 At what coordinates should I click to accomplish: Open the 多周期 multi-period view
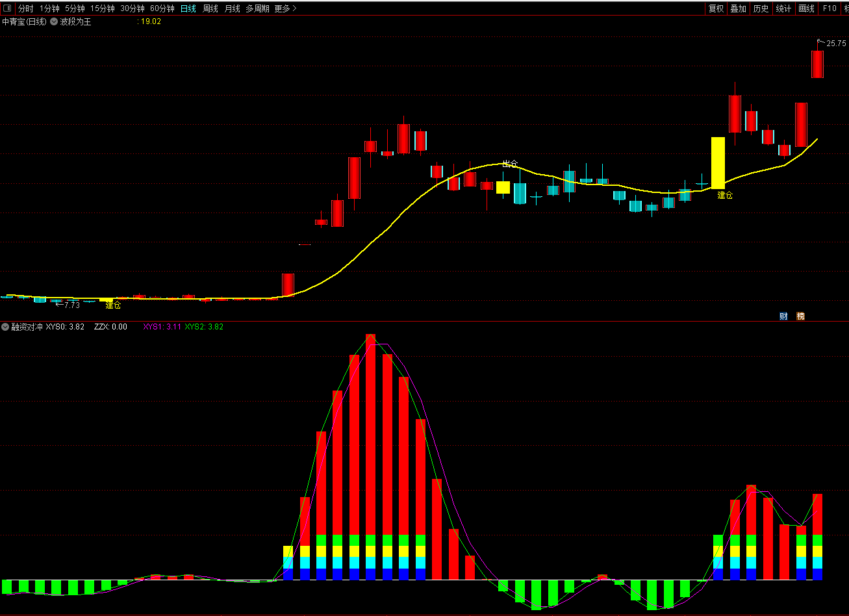[257, 8]
